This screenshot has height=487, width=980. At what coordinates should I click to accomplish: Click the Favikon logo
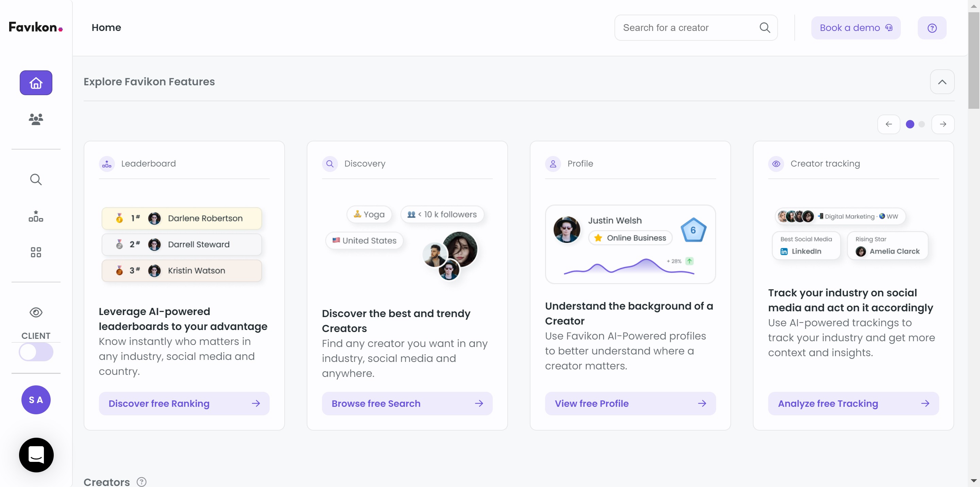coord(36,28)
